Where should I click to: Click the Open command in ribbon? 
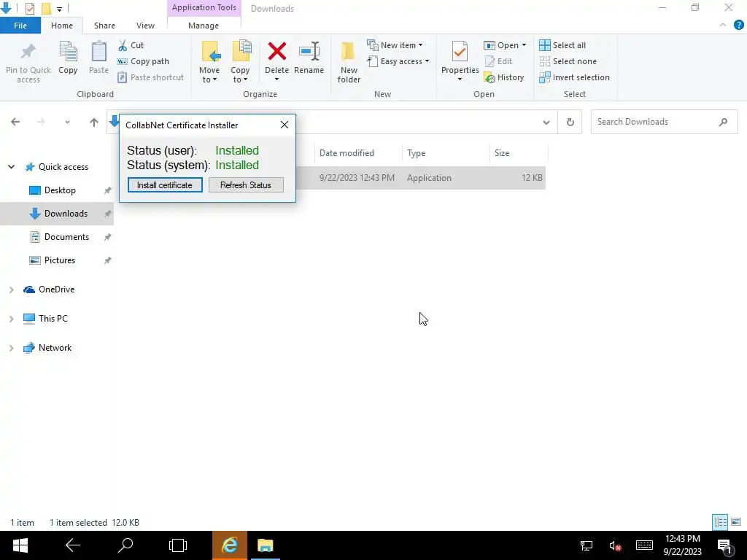click(505, 45)
